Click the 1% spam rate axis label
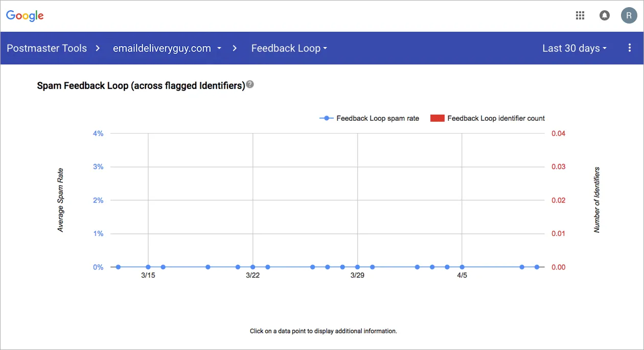644x350 pixels. (x=98, y=234)
